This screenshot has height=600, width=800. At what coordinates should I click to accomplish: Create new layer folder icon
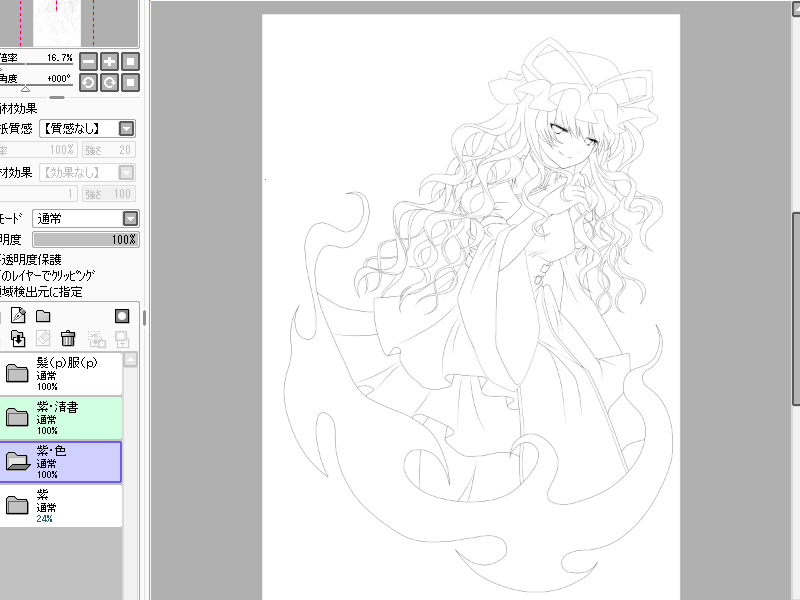point(43,316)
